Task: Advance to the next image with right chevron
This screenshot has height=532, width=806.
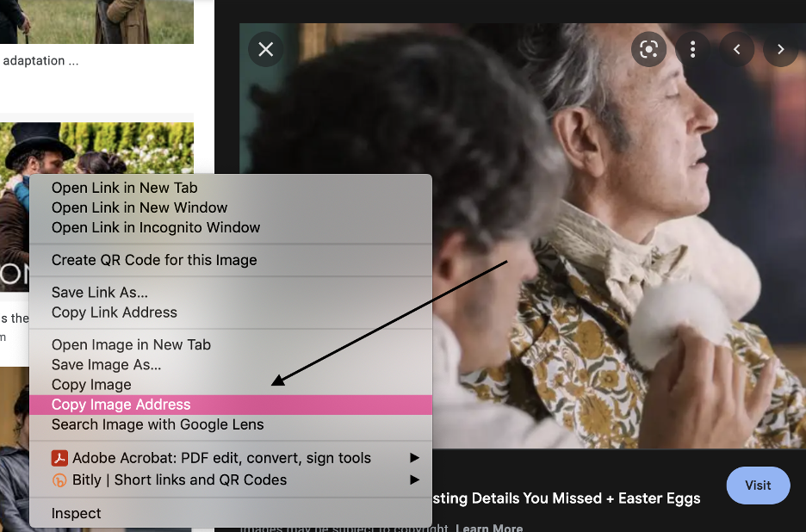Action: click(780, 49)
